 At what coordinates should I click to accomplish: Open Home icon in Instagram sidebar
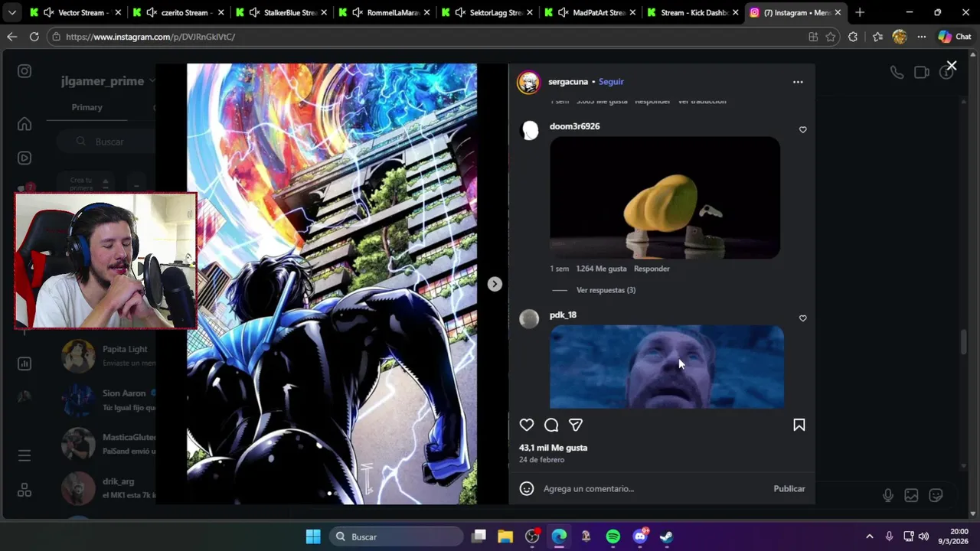[x=24, y=124]
